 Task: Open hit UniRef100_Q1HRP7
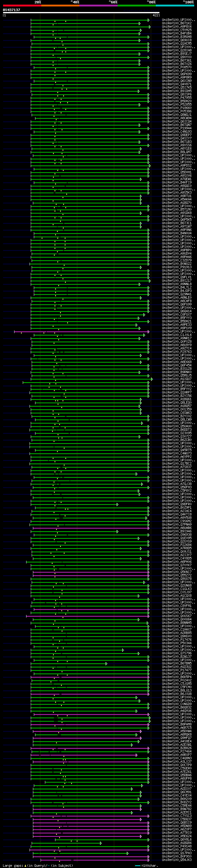(177, 393)
